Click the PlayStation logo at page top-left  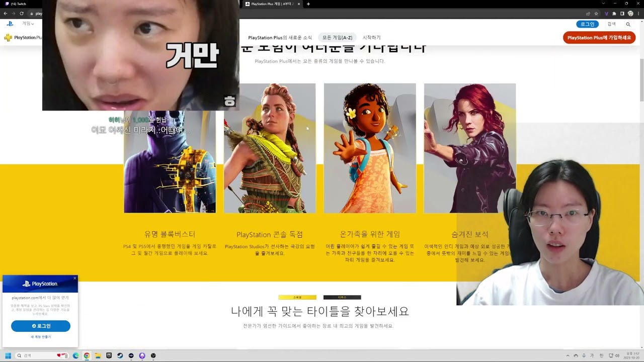click(x=10, y=24)
